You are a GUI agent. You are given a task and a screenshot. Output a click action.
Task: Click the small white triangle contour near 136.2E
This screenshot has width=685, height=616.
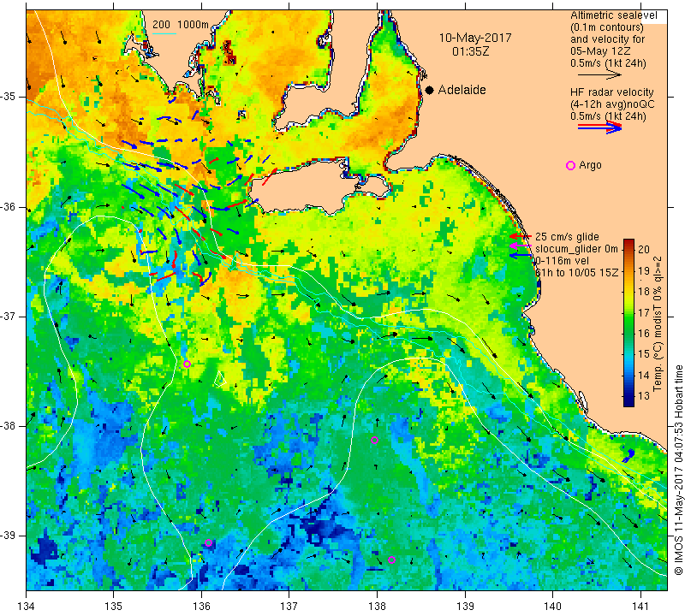coord(221,379)
